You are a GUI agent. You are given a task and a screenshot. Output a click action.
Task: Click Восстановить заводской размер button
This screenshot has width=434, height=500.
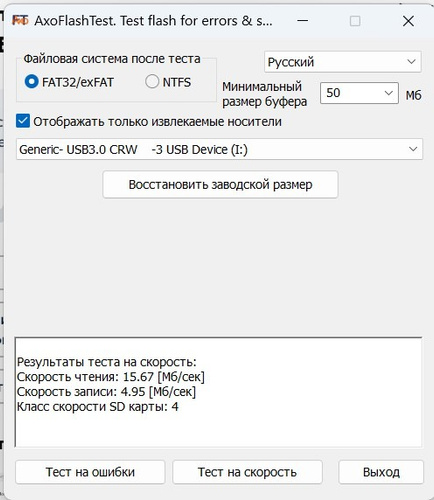point(220,185)
